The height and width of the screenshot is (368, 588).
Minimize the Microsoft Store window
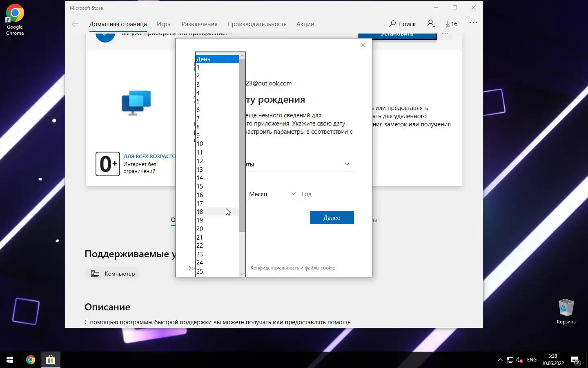point(436,8)
